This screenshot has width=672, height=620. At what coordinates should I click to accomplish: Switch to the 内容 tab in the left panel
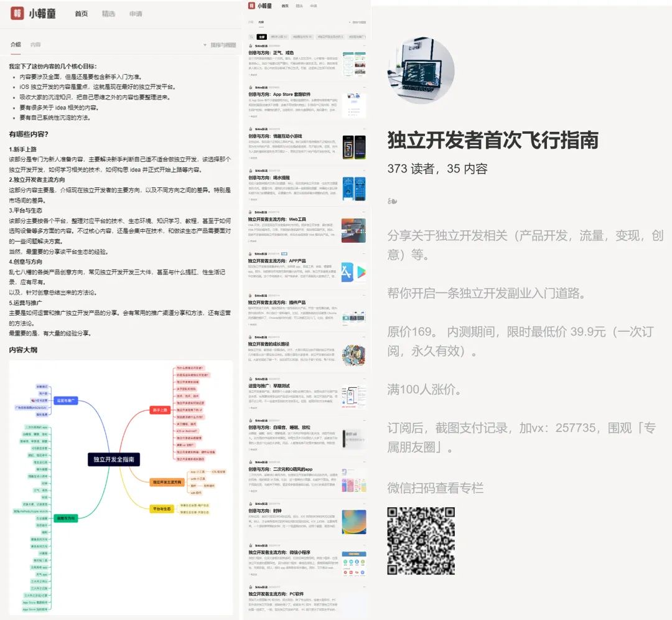point(35,45)
